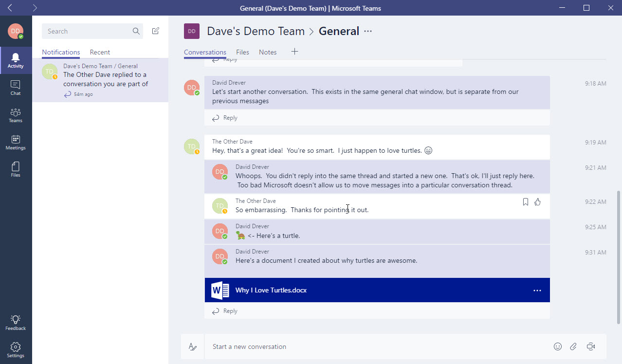
Task: Click the conversation vertical scrollbar
Action: pyautogui.click(x=619, y=257)
